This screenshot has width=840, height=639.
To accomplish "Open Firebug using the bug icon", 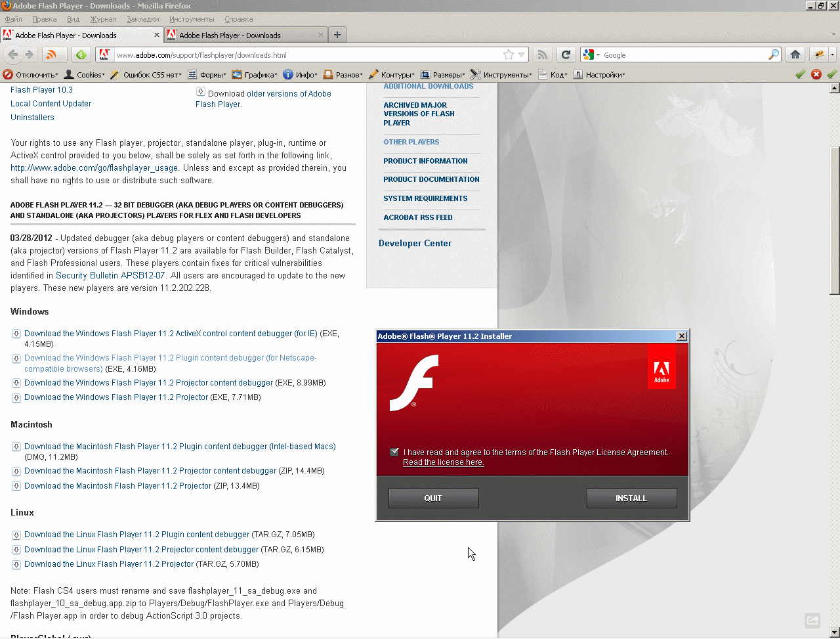I will (819, 55).
